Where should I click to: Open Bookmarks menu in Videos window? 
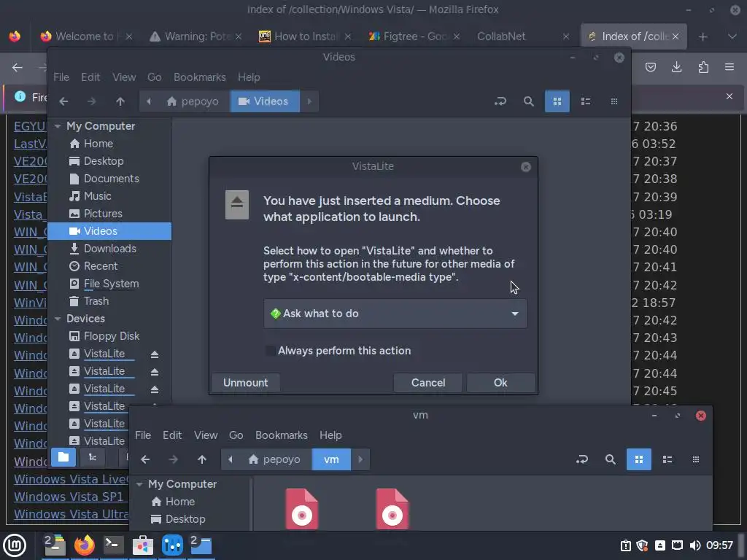200,77
